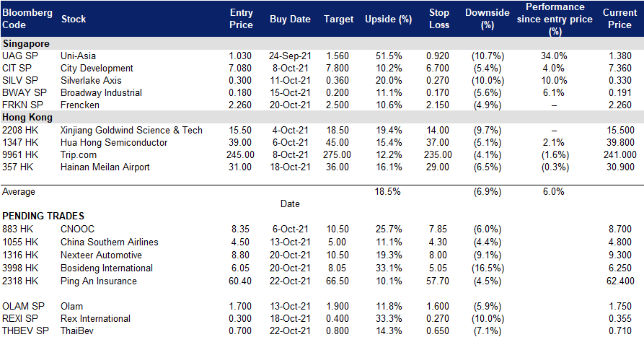Click the 'Downside (%)' column header
This screenshot has height=337, width=644.
[487, 19]
